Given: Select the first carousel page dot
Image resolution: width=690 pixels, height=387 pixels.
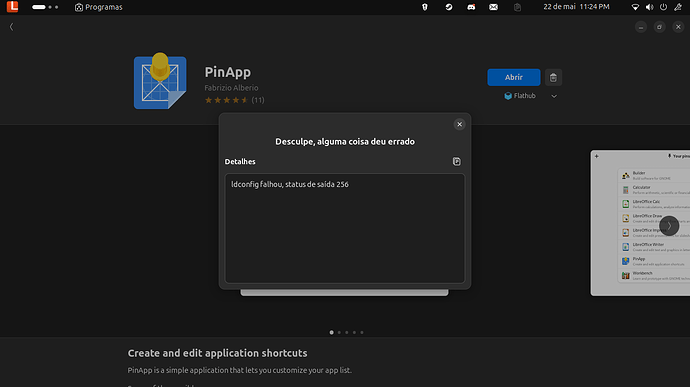Looking at the screenshot, I should click(x=331, y=332).
